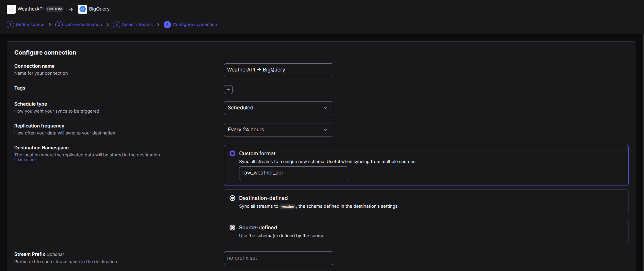Viewport: 644px width, 271px height.
Task: Open the Schedule type dropdown
Action: click(x=278, y=108)
